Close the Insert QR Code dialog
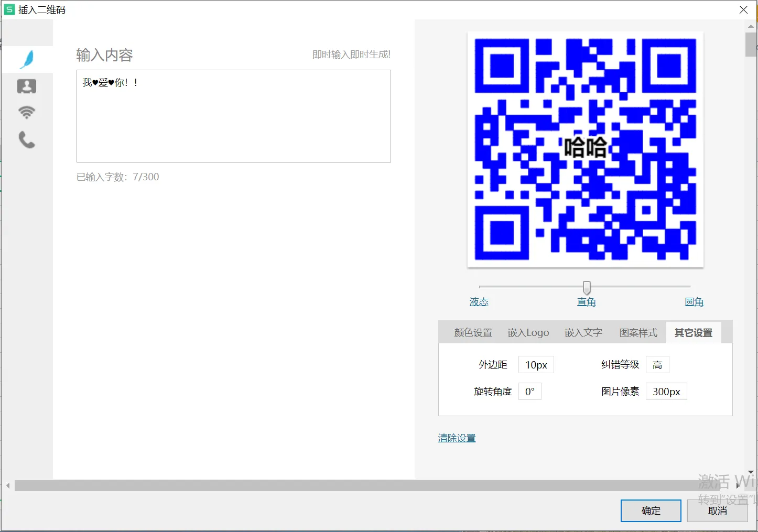The width and height of the screenshot is (758, 532). (743, 10)
